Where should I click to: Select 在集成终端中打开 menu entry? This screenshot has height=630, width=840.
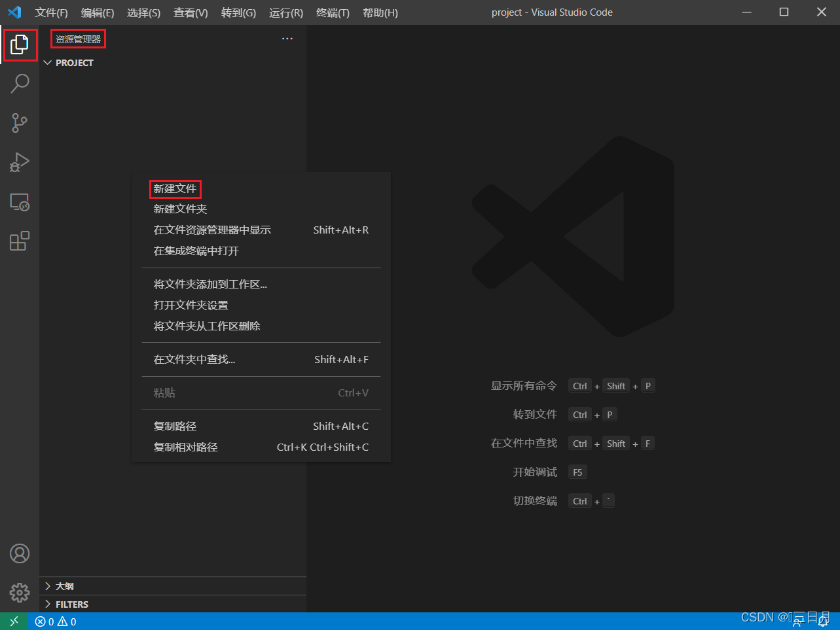[261, 251]
